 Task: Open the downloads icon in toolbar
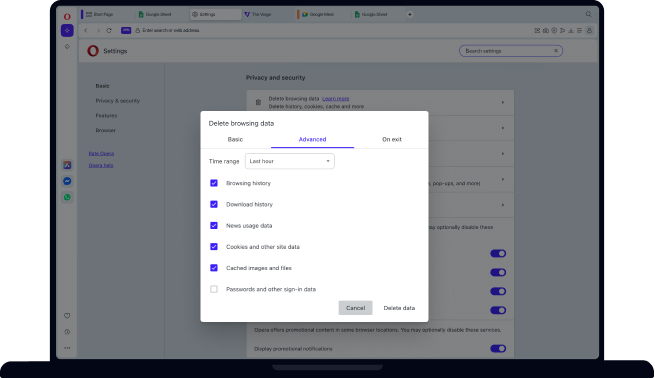(x=571, y=30)
